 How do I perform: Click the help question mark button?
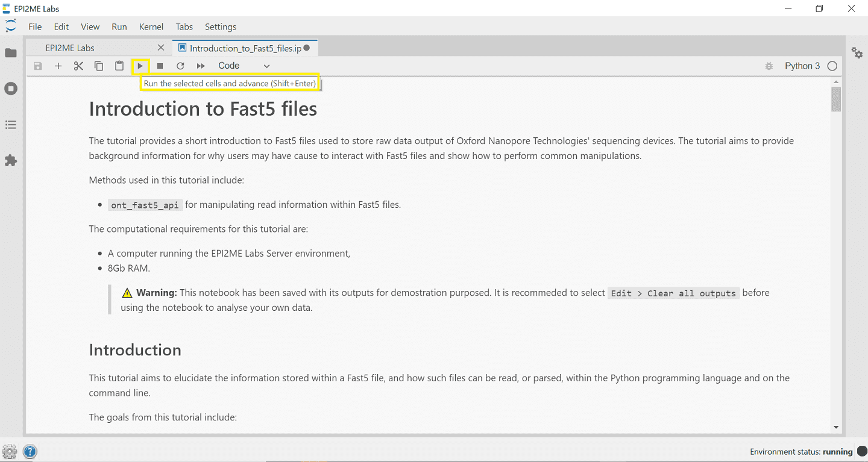[30, 451]
